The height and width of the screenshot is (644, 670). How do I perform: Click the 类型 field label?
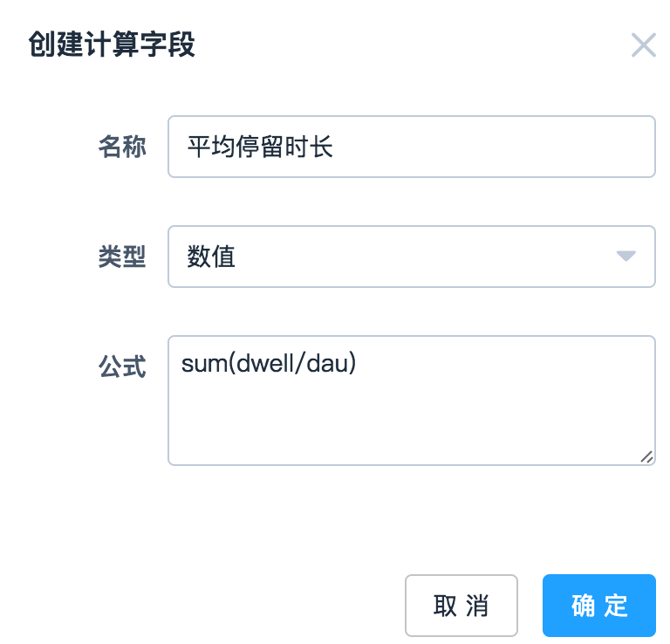coord(121,257)
